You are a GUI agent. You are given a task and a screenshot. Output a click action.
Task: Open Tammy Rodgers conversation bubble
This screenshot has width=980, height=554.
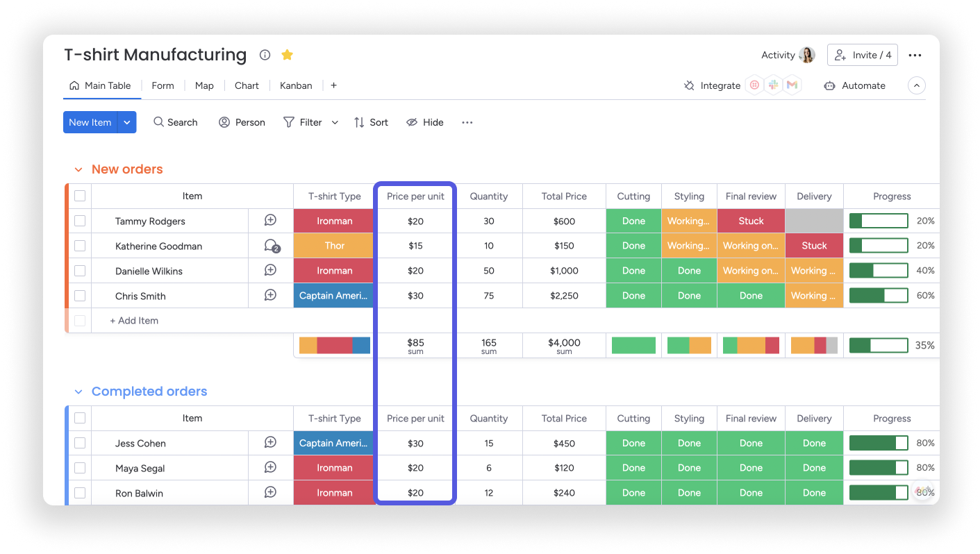tap(271, 221)
